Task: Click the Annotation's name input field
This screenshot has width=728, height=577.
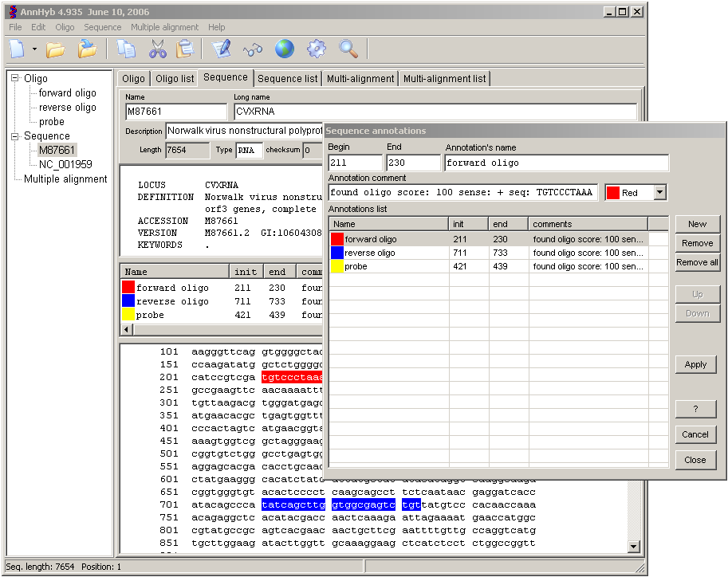Action: click(x=556, y=163)
